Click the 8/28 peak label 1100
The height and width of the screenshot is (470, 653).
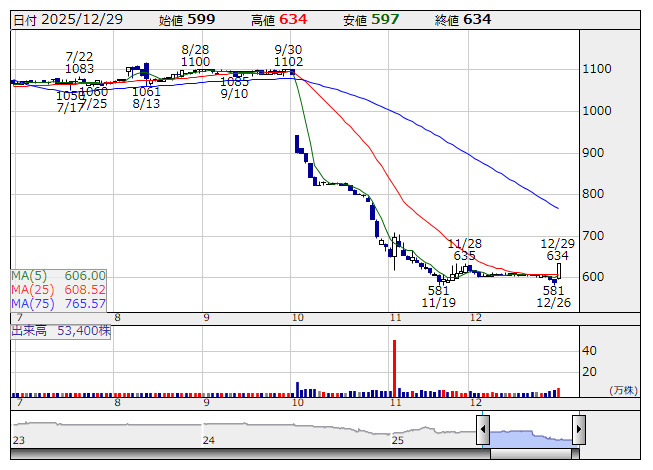(196, 62)
